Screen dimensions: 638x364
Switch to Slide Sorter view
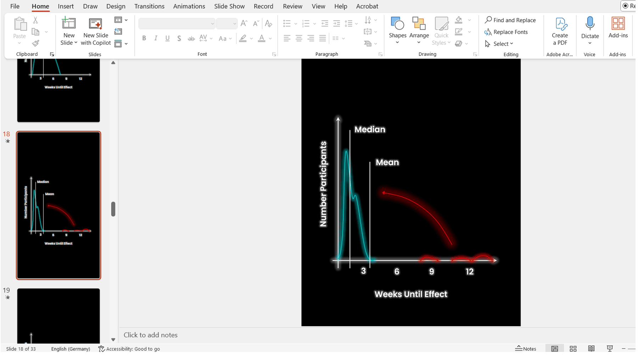(573, 349)
